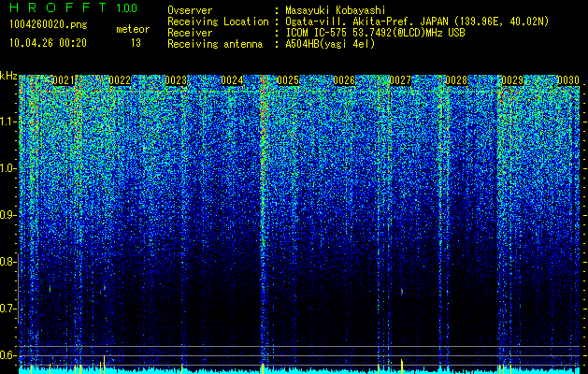Click the antenna A504HB(yagi 4el) text
This screenshot has width=588, height=374.
point(330,44)
